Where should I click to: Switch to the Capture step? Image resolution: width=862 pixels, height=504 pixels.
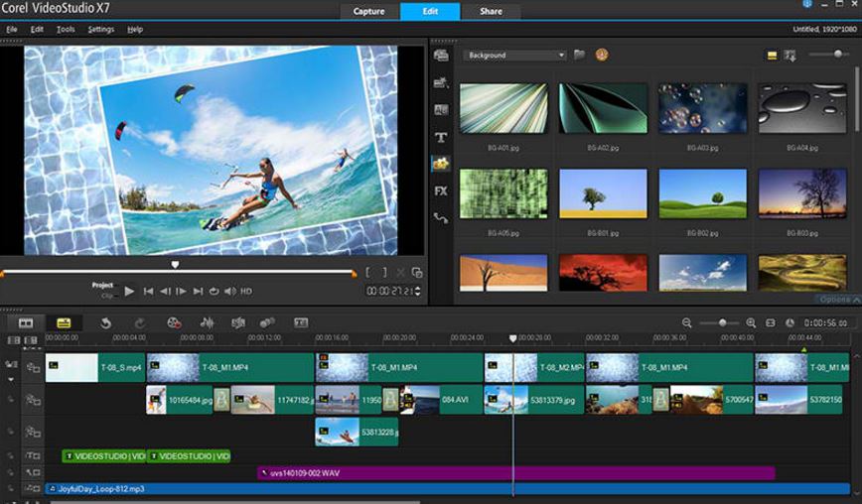369,11
